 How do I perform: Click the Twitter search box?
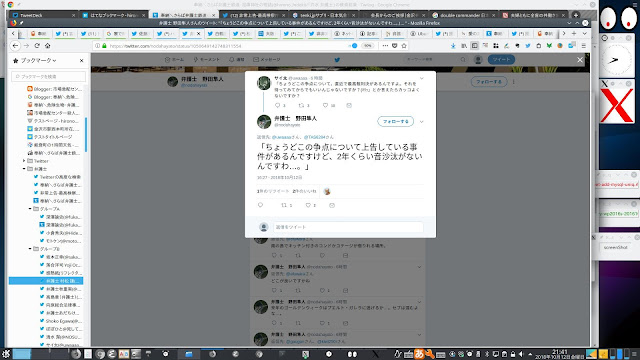coord(435,60)
